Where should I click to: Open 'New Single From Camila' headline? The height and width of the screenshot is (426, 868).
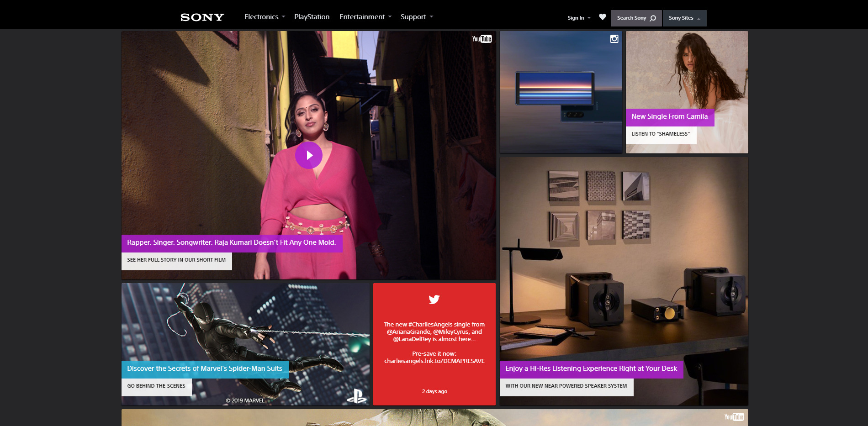[x=670, y=117]
